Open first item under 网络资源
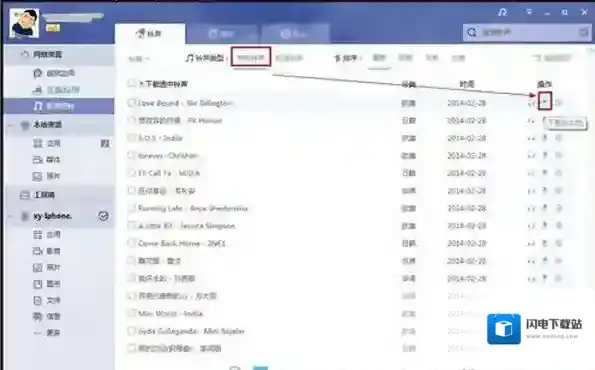The image size is (595, 370). (54, 73)
